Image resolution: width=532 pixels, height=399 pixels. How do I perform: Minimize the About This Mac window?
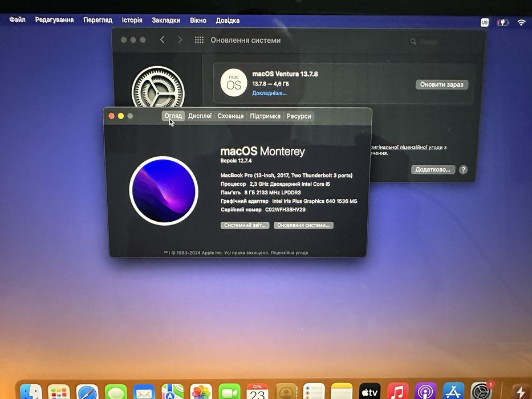pos(121,116)
